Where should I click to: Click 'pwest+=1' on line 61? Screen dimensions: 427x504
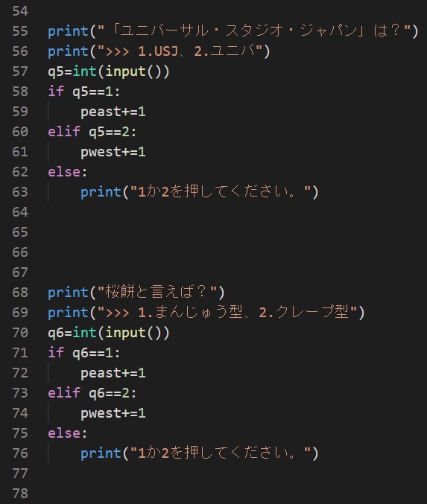(x=113, y=152)
